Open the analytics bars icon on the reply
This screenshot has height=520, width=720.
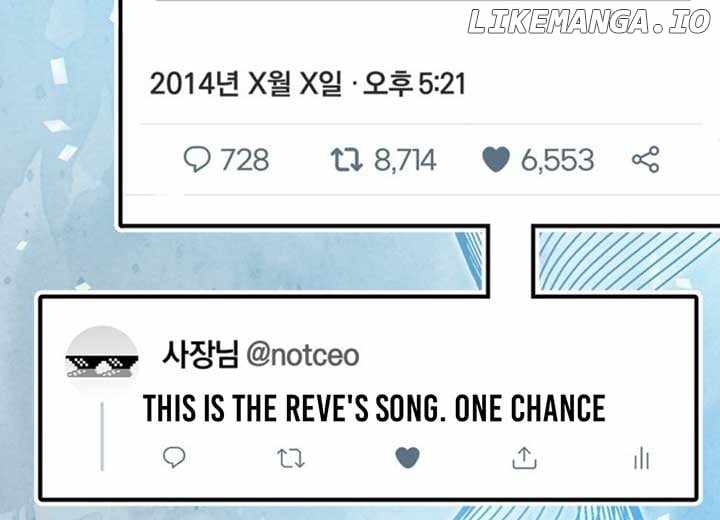(641, 458)
